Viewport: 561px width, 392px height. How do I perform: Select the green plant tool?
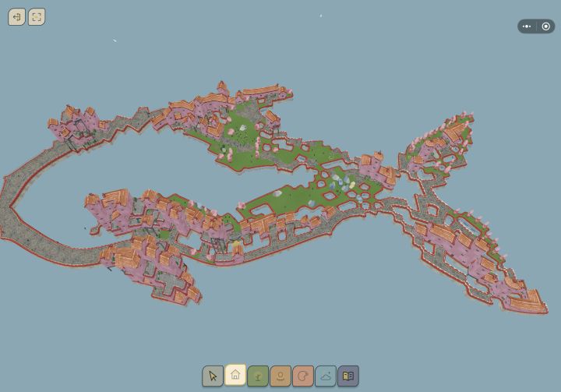[258, 376]
